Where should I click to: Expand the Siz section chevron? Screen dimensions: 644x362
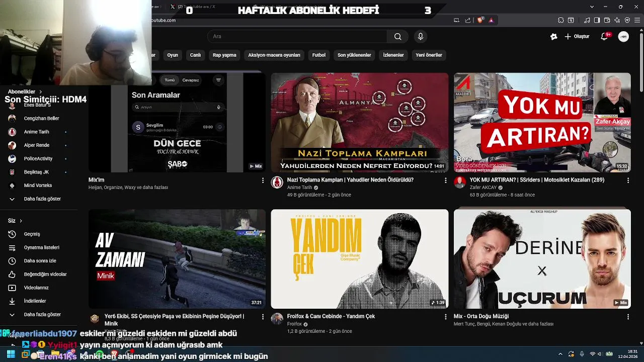tap(21, 221)
